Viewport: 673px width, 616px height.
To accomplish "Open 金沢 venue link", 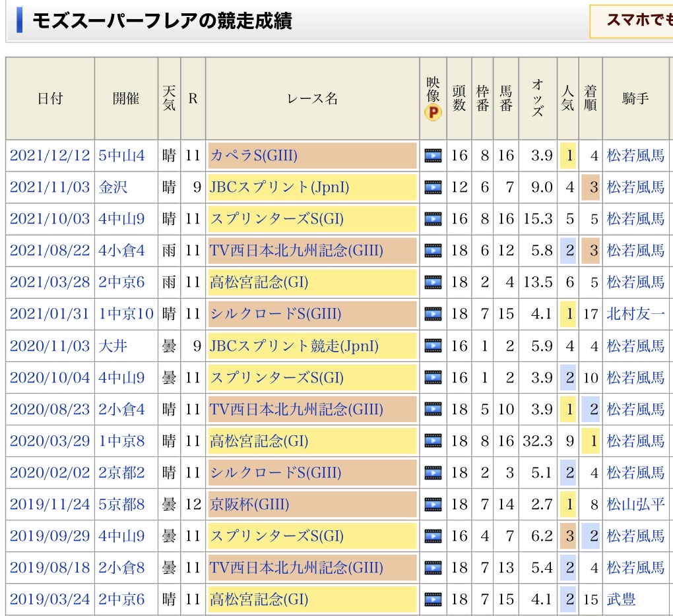I will (x=113, y=188).
